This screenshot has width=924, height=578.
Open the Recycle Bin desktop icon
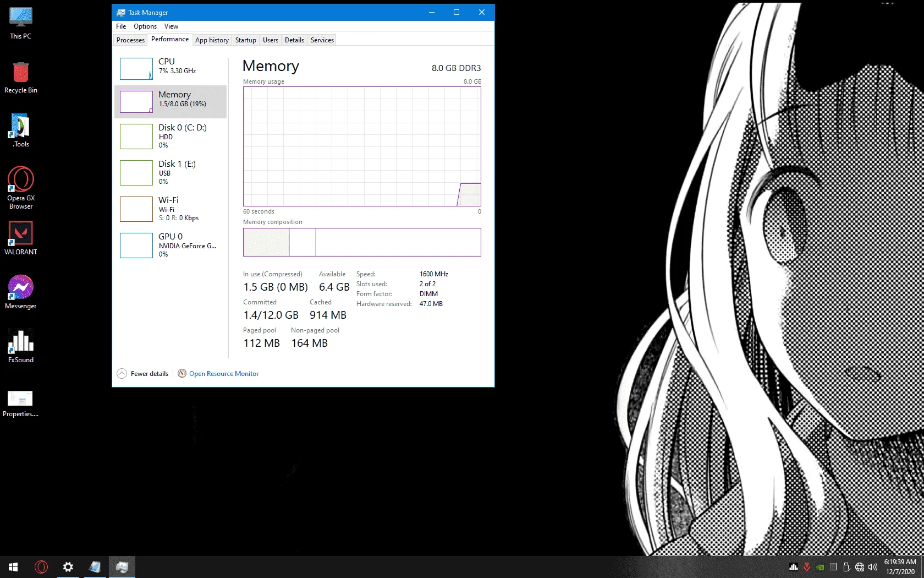pos(21,77)
